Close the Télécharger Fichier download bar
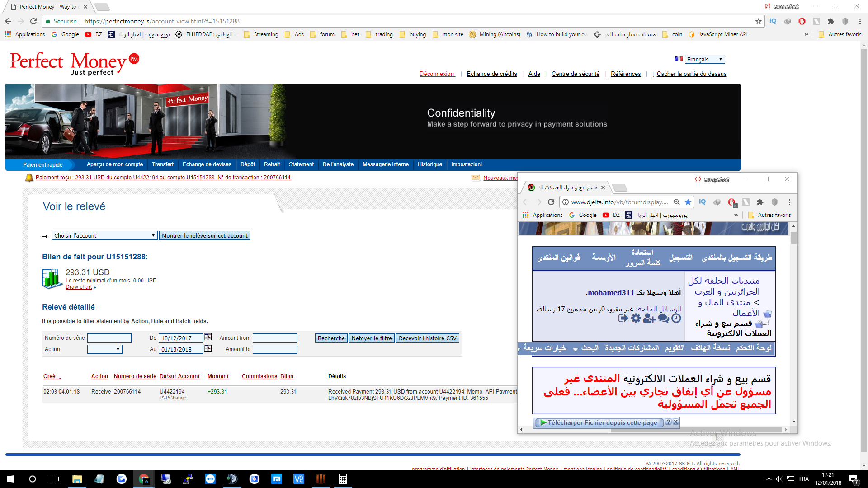 [675, 422]
